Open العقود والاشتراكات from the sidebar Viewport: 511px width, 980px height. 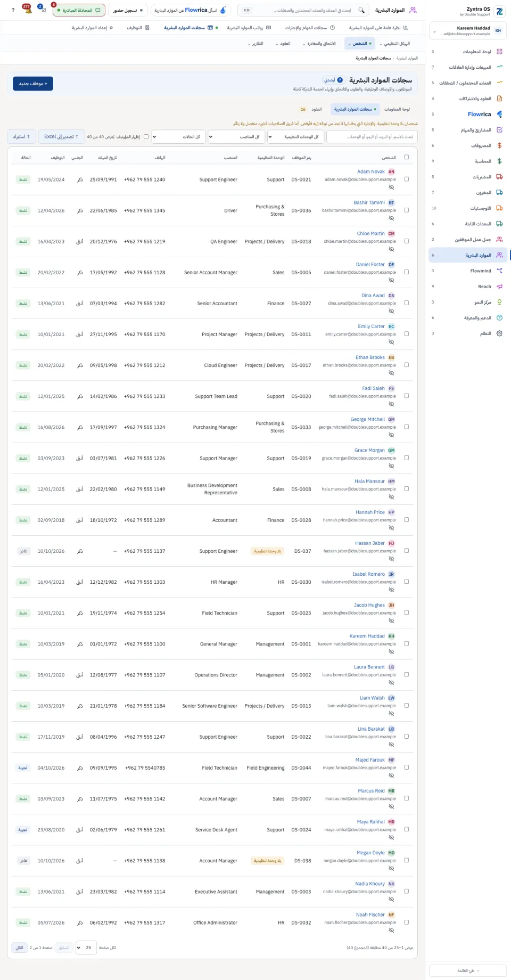(467, 99)
